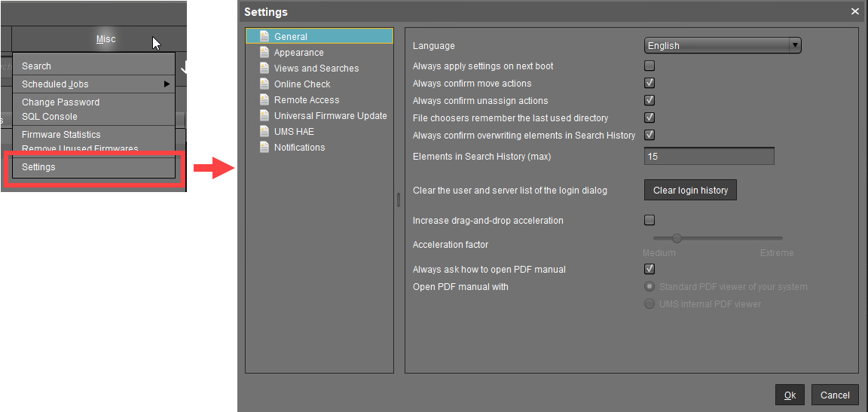Toggle Increase drag-and-drop acceleration checkbox
868x412 pixels.
[x=649, y=221]
